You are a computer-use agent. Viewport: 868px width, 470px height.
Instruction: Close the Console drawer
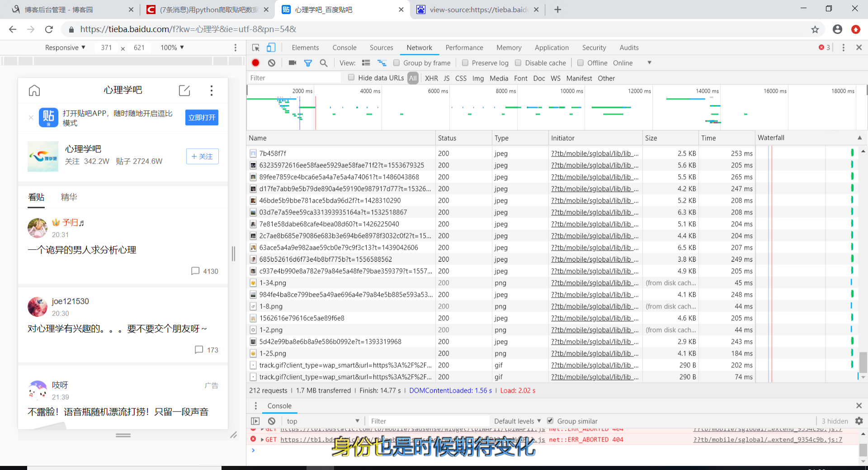click(859, 406)
